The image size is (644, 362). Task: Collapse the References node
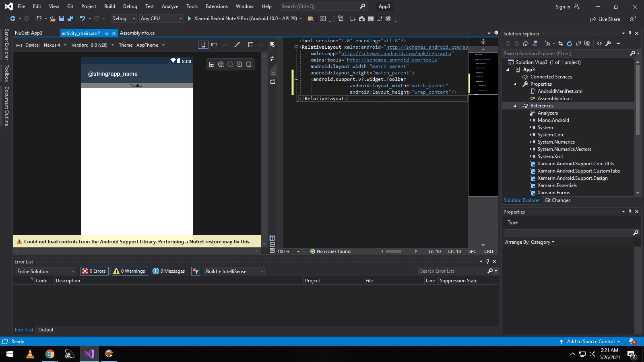(x=515, y=106)
